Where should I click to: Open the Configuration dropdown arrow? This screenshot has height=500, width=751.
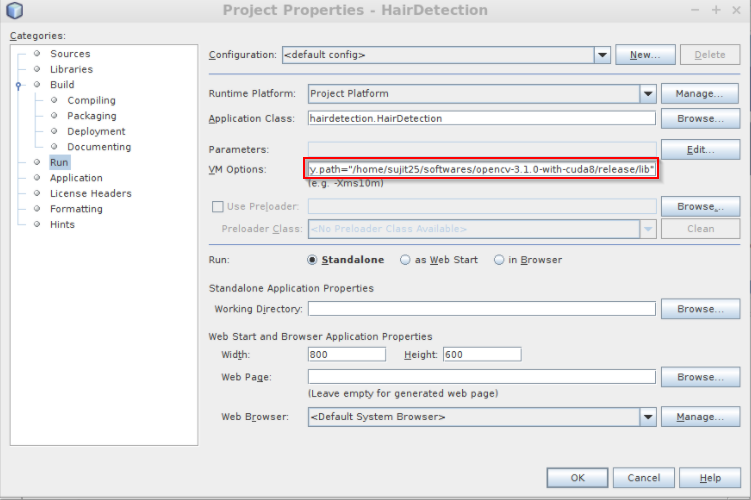tap(602, 55)
